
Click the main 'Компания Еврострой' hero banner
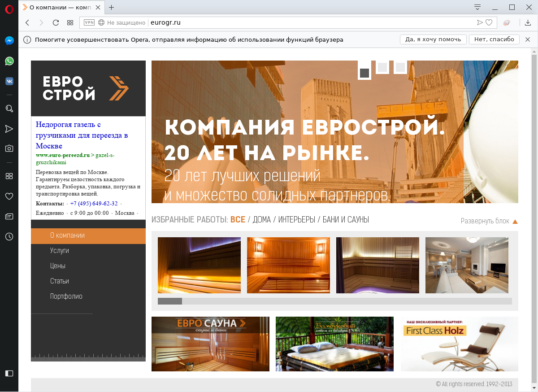coord(335,132)
